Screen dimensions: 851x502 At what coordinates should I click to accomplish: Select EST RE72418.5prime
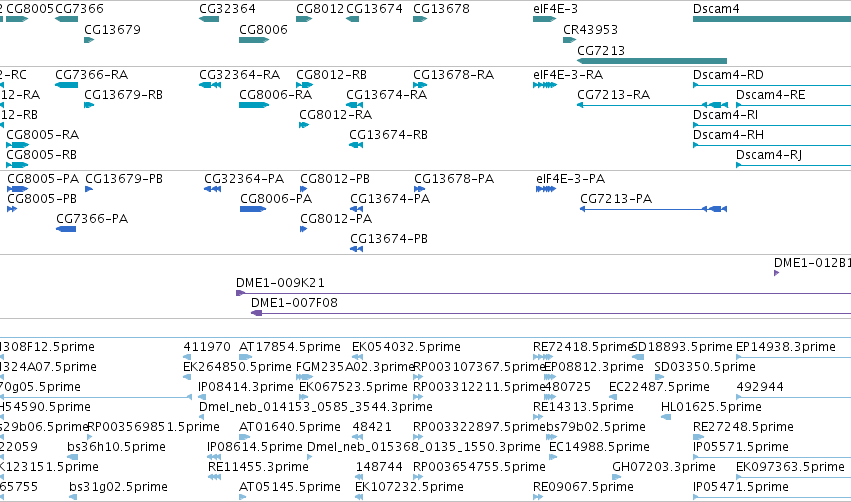[583, 347]
